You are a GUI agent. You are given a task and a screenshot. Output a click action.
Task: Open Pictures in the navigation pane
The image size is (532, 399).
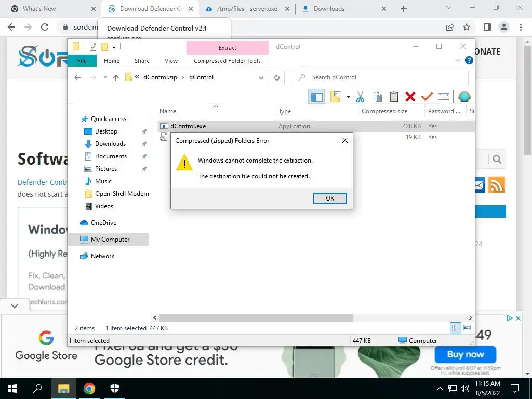(x=106, y=169)
